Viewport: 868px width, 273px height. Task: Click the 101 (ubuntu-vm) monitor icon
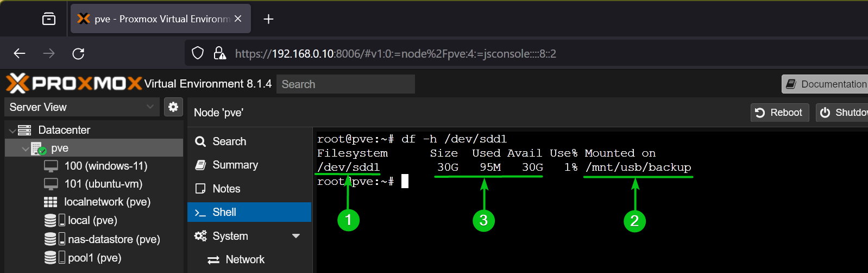point(51,184)
